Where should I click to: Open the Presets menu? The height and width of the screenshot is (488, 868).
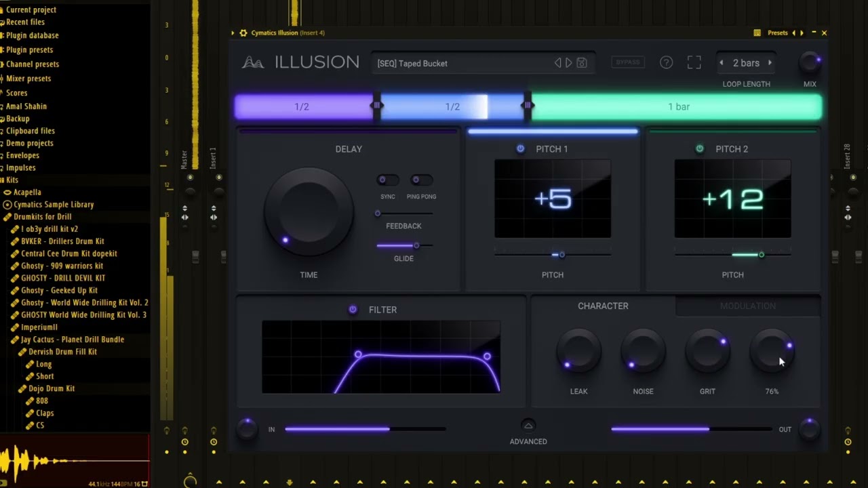tap(777, 33)
